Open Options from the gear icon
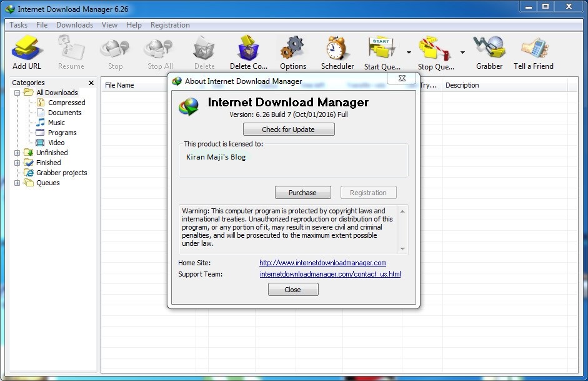Screen dimensions: 588x381 (293, 52)
